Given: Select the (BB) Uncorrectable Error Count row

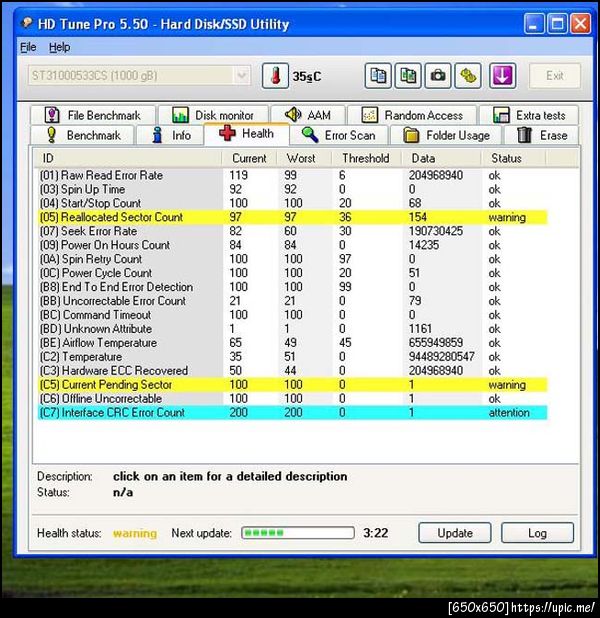Looking at the screenshot, I should click(292, 301).
